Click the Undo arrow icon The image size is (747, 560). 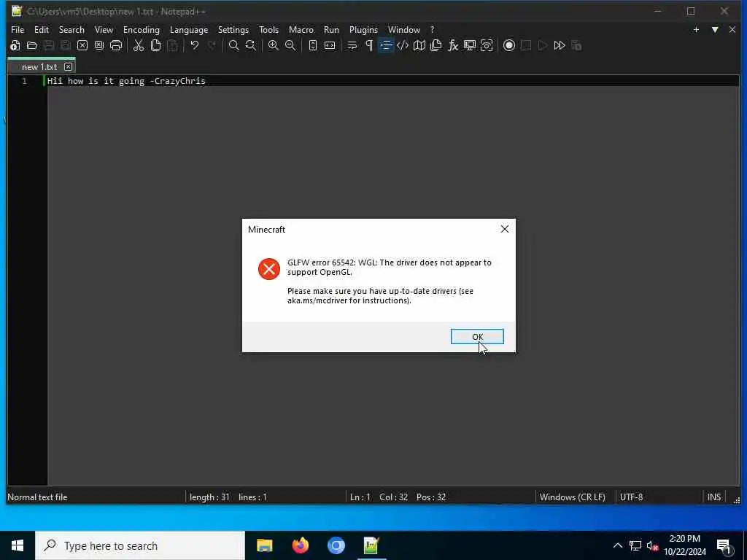[x=194, y=46]
